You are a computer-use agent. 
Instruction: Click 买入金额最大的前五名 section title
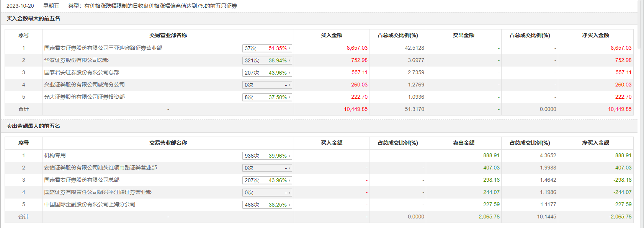pyautogui.click(x=33, y=18)
